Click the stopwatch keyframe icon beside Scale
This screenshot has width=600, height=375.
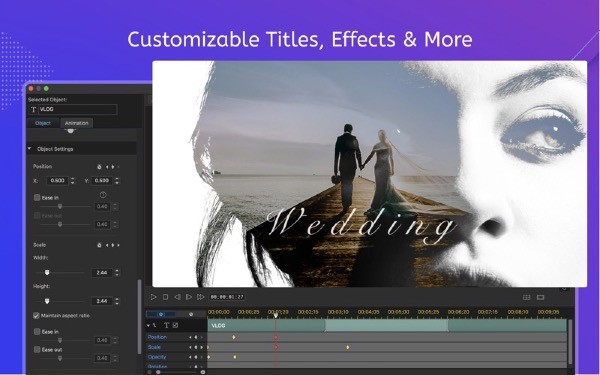[99, 245]
